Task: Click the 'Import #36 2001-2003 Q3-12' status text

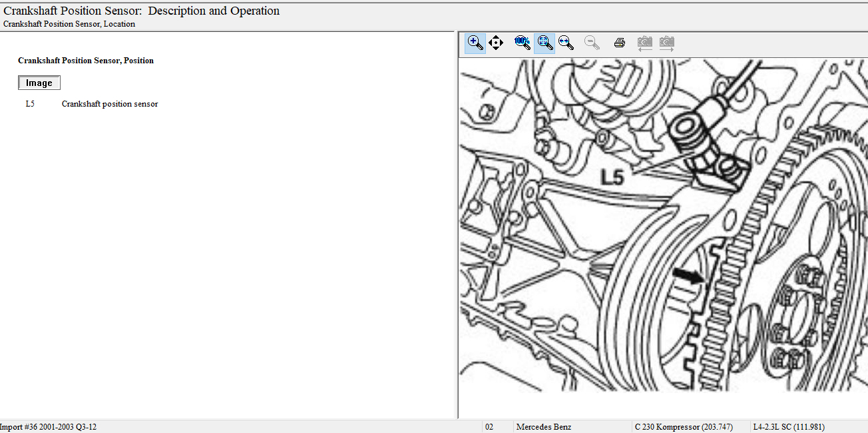Action: pos(49,427)
